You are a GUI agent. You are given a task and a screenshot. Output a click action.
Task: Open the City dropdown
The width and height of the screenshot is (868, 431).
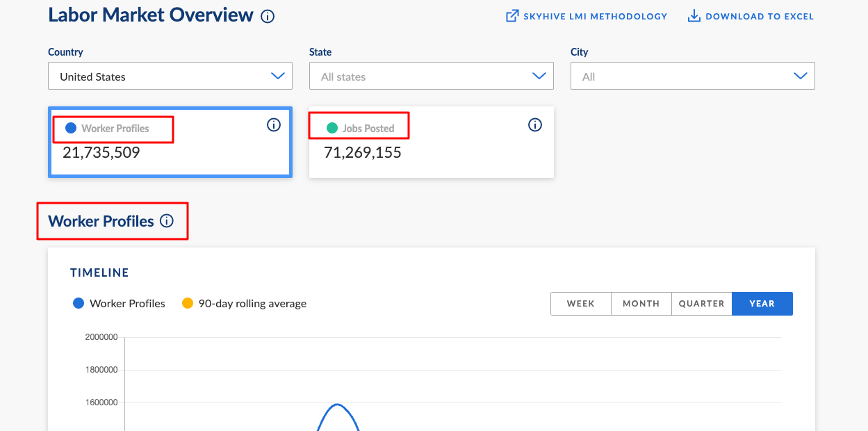(x=692, y=76)
